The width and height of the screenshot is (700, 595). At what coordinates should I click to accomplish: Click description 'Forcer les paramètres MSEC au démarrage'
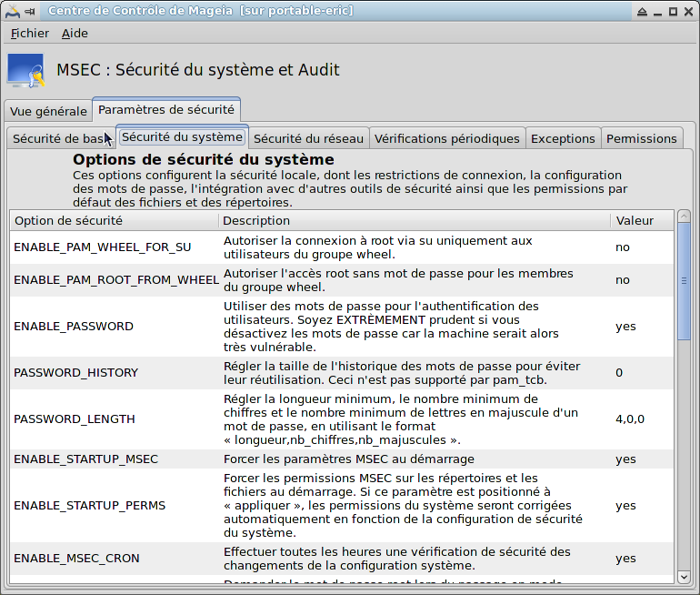click(x=349, y=459)
